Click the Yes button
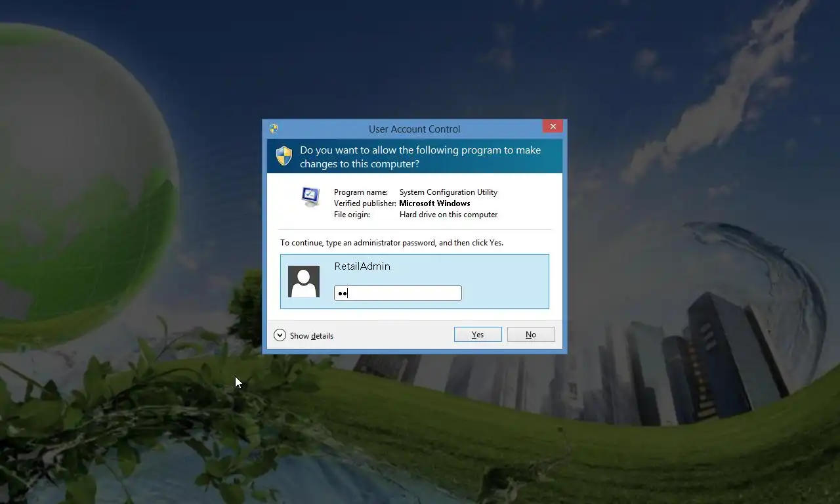This screenshot has width=840, height=504. (x=478, y=335)
